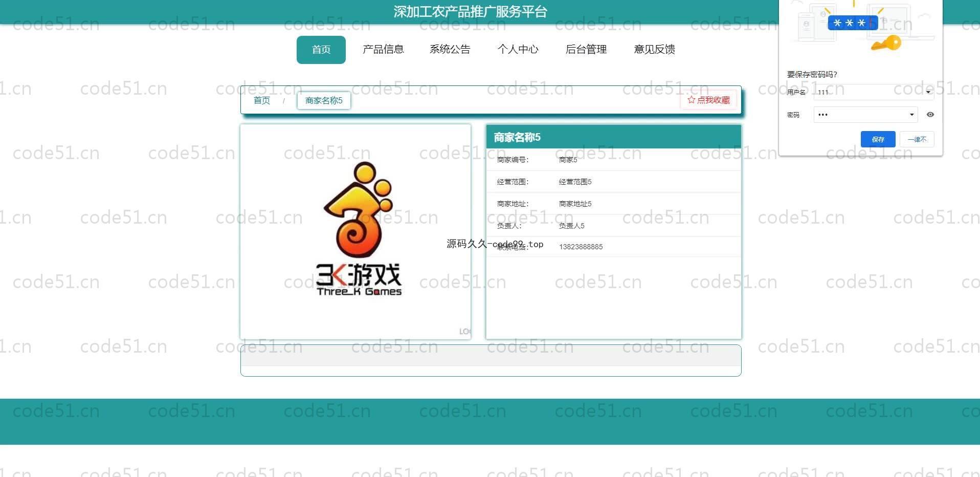Click 一律不 never save button
This screenshot has width=980, height=477.
coord(917,139)
